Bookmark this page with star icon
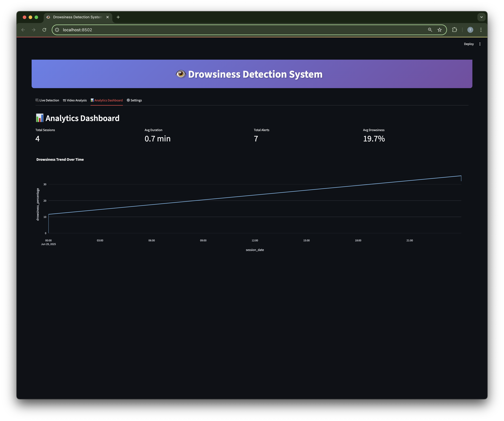 click(439, 30)
